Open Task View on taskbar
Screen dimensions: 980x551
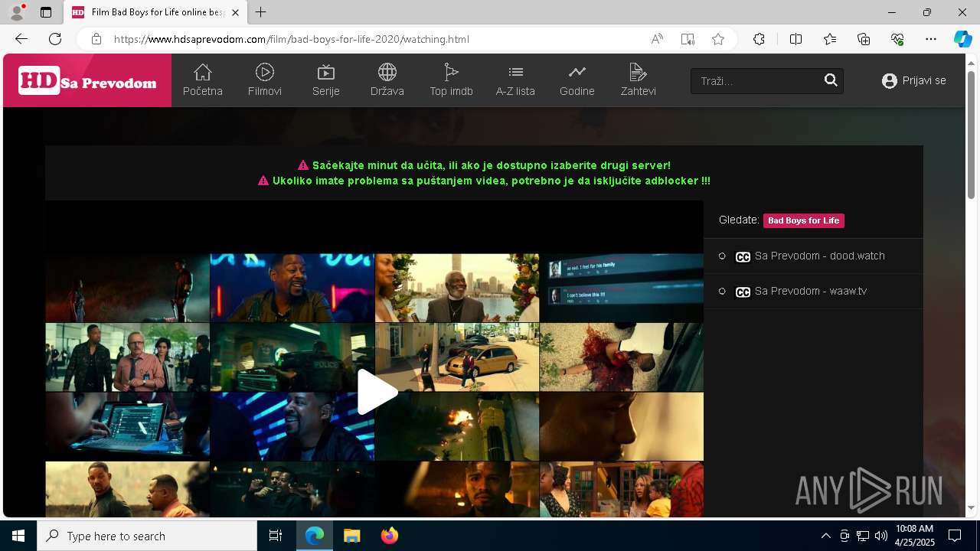click(x=276, y=536)
